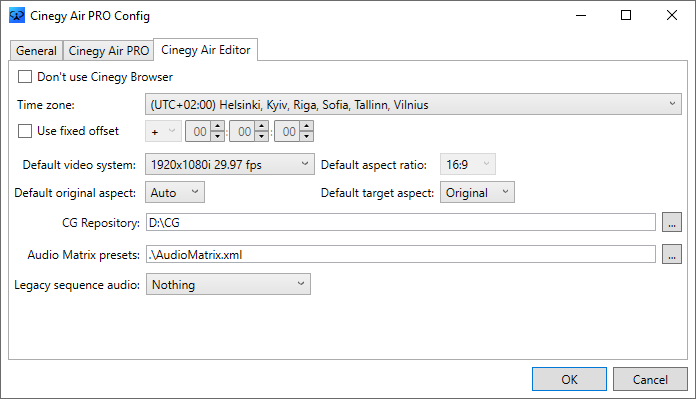Viewport: 696px width, 399px height.
Task: Click the CG Repository path field
Action: pos(401,222)
